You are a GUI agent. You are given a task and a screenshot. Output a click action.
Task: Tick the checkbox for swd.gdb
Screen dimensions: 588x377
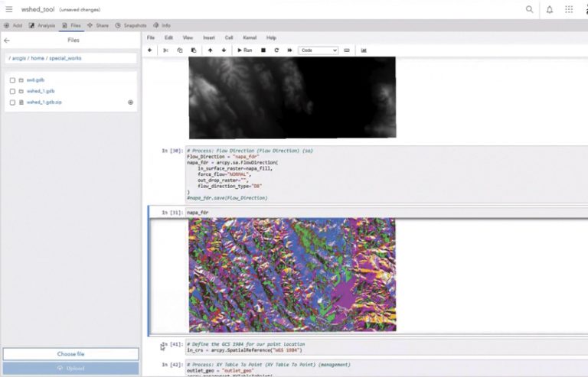click(12, 80)
